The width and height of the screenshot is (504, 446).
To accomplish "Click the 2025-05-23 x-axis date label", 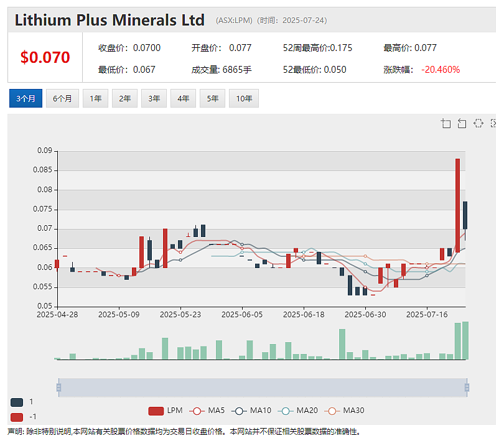I will (x=180, y=315).
